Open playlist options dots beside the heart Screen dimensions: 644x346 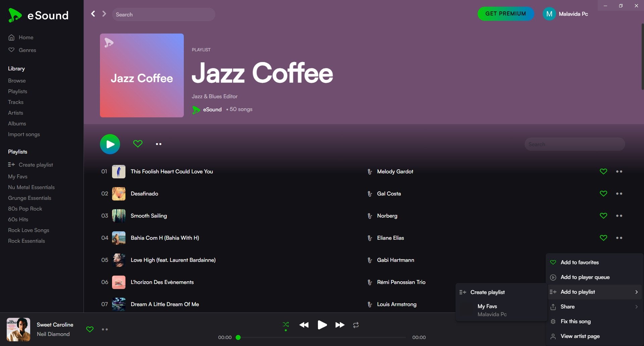coord(159,144)
